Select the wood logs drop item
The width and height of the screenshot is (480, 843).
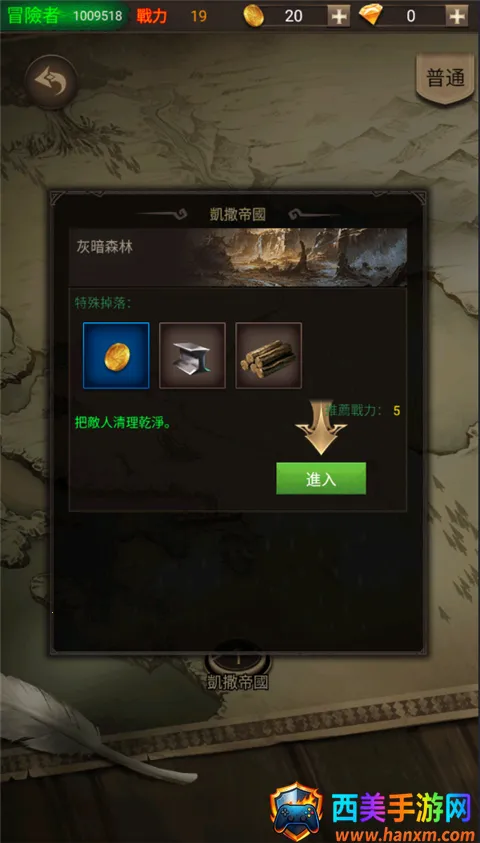pos(269,355)
